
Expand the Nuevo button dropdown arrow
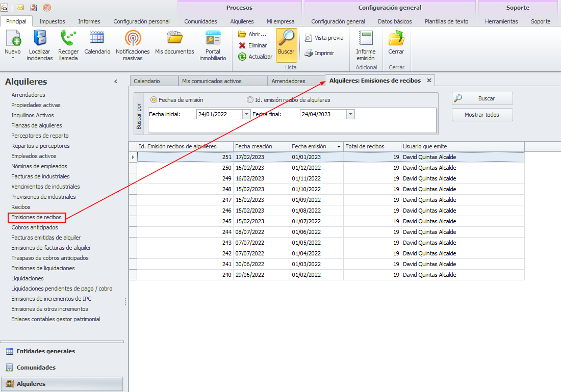coord(13,58)
